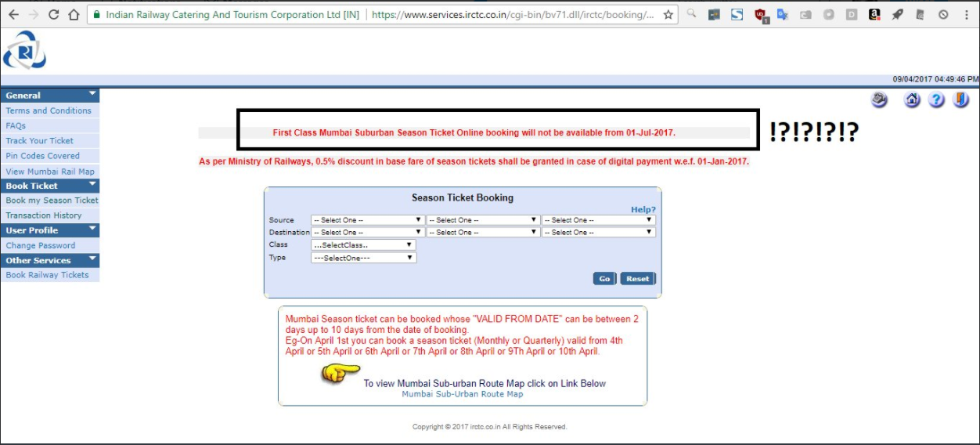This screenshot has width=980, height=445.
Task: Open the Google Translate extension icon
Action: pos(783,15)
